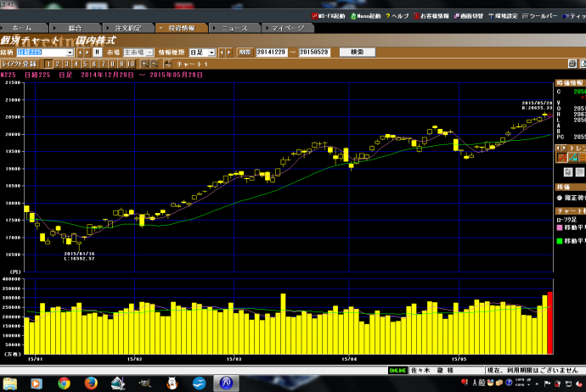Image resolution: width=586 pixels, height=392 pixels.
Task: Toggle the green 移動平均 line indicator
Action: 560,240
